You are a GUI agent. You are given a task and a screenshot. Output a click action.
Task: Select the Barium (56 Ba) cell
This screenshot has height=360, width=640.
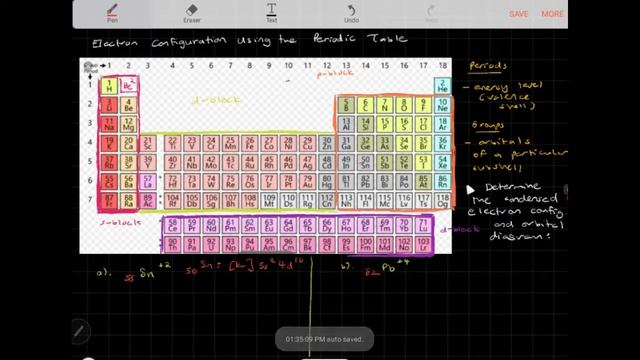pos(128,182)
